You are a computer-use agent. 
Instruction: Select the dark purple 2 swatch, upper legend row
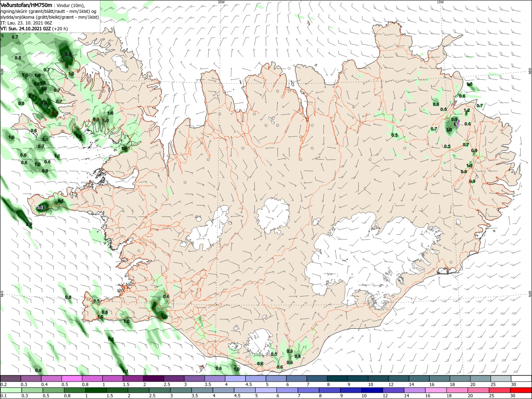(x=153, y=378)
